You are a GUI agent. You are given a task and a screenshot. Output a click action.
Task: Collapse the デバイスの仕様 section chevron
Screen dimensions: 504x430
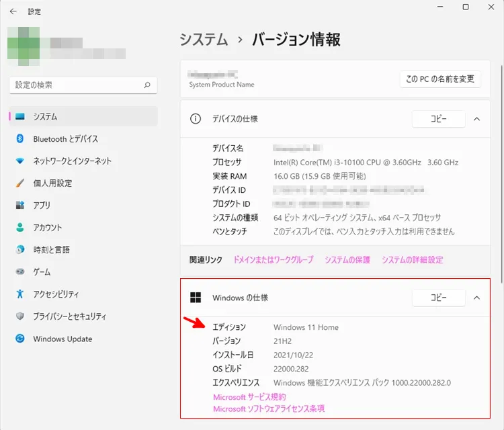coord(476,119)
